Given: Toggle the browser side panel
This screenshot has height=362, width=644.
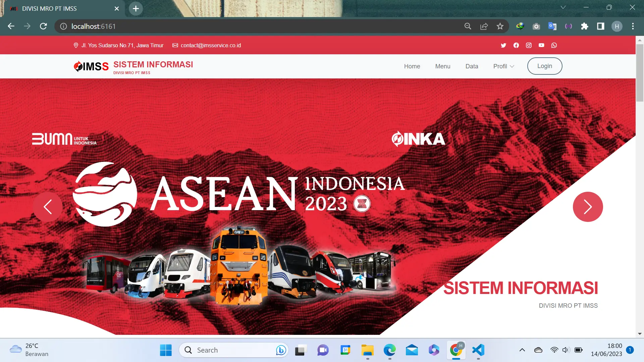Looking at the screenshot, I should tap(601, 26).
